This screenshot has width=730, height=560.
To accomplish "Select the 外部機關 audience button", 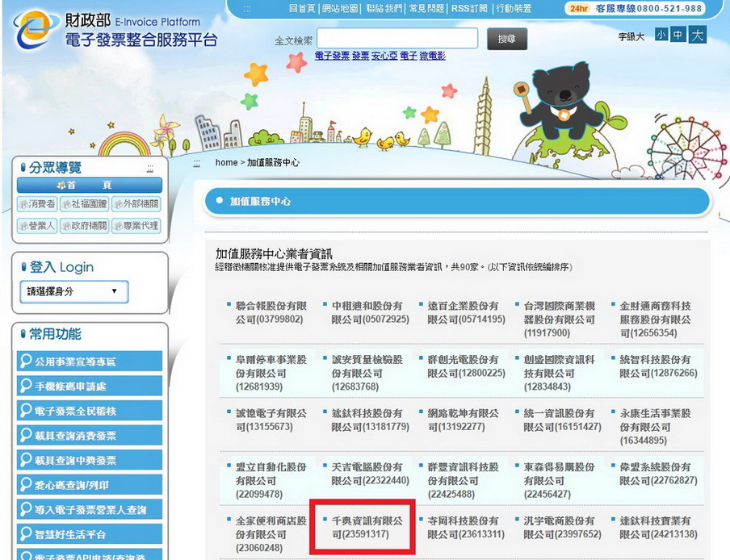I will (x=136, y=203).
